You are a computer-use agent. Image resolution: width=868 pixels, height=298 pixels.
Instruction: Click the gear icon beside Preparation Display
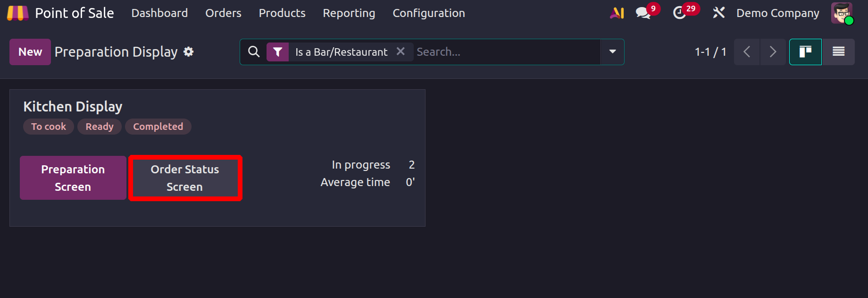pyautogui.click(x=189, y=51)
